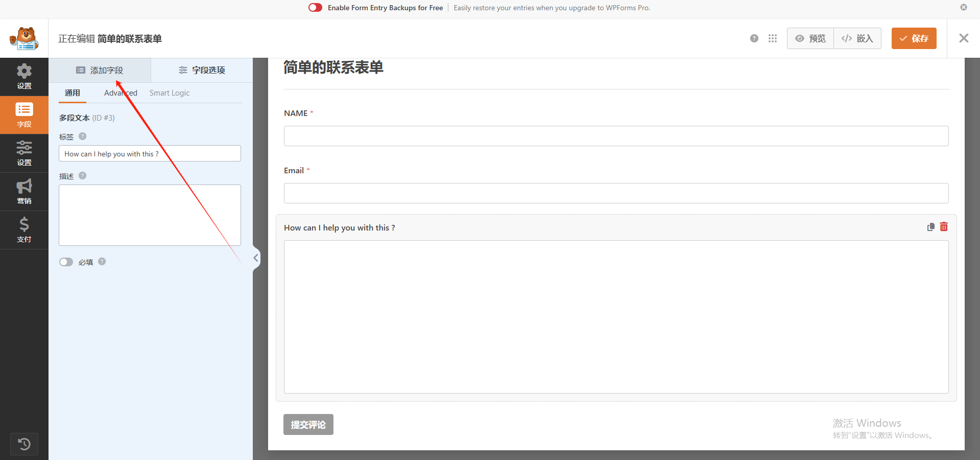Delete the 'How can I help' field
This screenshot has height=460, width=980.
[x=944, y=227]
